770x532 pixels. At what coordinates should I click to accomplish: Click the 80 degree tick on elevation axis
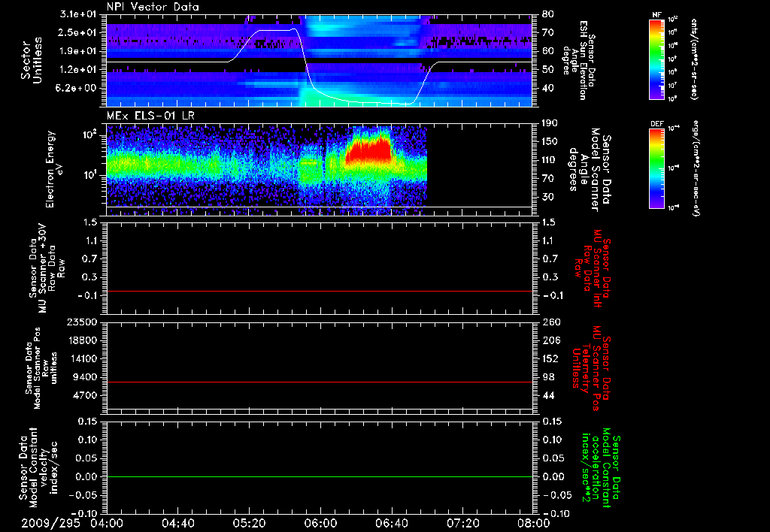click(547, 14)
